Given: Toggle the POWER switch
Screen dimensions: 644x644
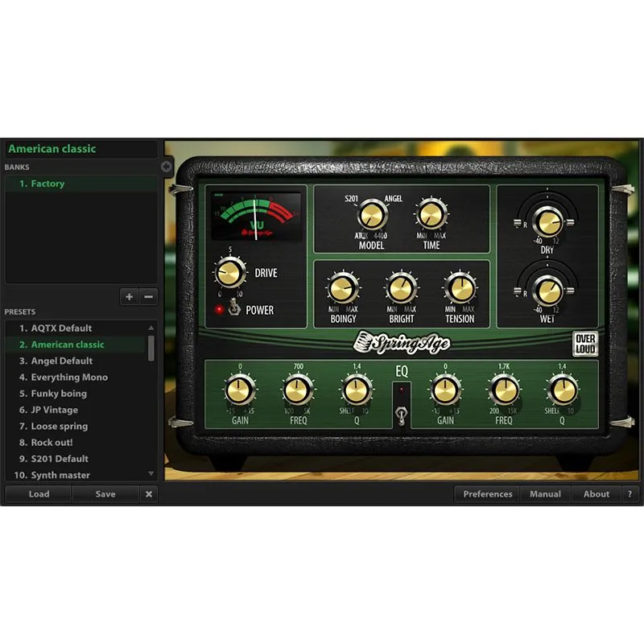Looking at the screenshot, I should [234, 308].
